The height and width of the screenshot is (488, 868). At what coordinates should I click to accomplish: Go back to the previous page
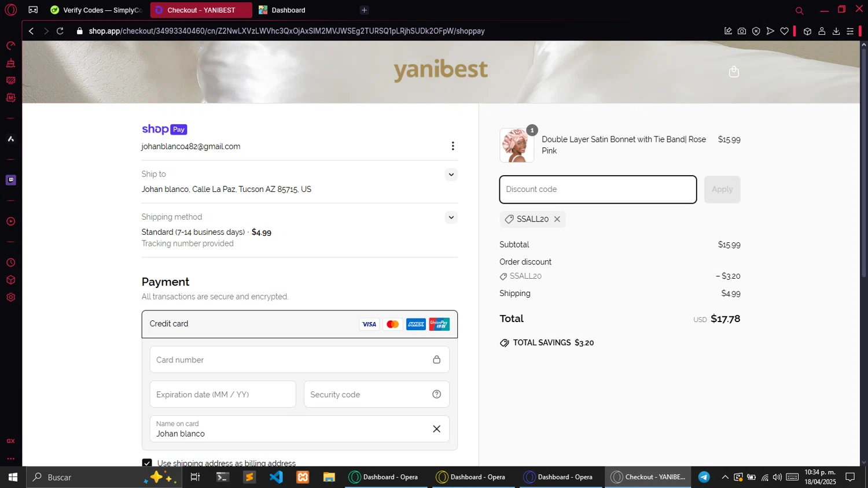point(31,31)
